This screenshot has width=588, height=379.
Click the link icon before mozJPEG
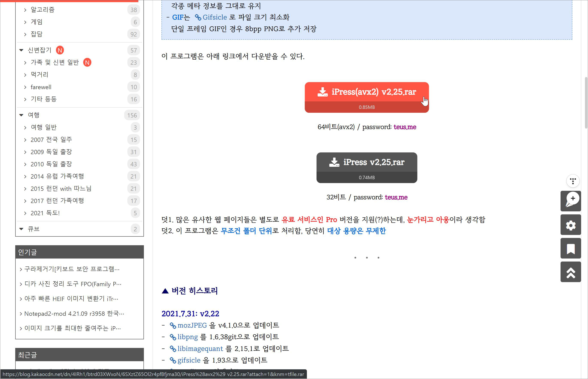pos(173,325)
